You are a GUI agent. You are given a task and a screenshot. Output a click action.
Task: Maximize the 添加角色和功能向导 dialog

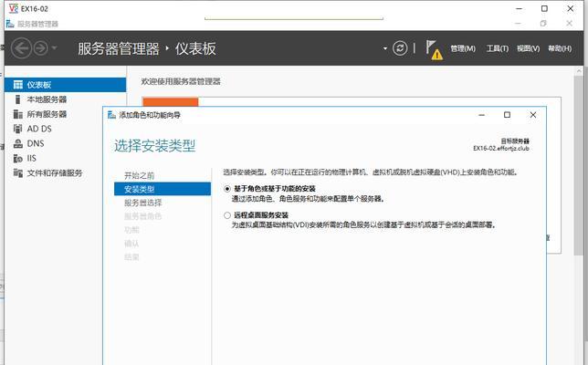coord(507,115)
